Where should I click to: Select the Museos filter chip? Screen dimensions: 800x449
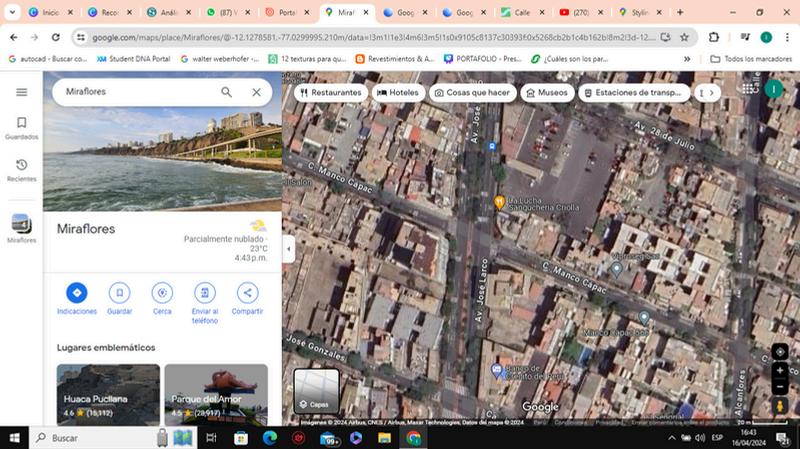coord(547,93)
